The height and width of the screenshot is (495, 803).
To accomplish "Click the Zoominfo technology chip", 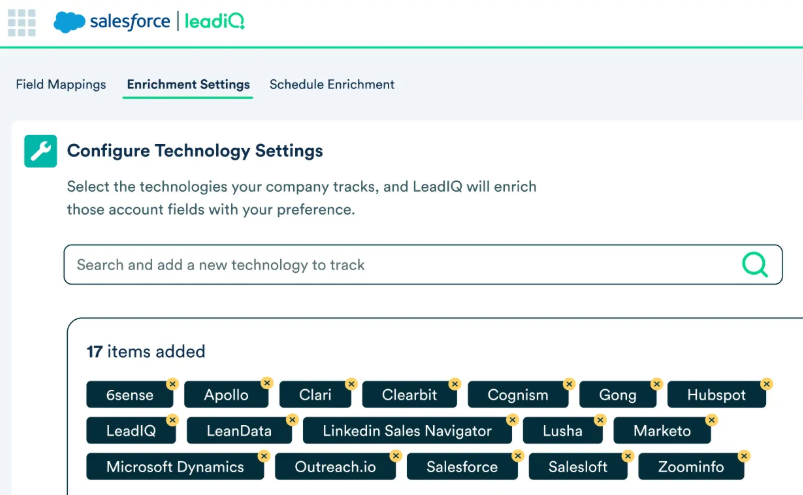I will pyautogui.click(x=691, y=466).
